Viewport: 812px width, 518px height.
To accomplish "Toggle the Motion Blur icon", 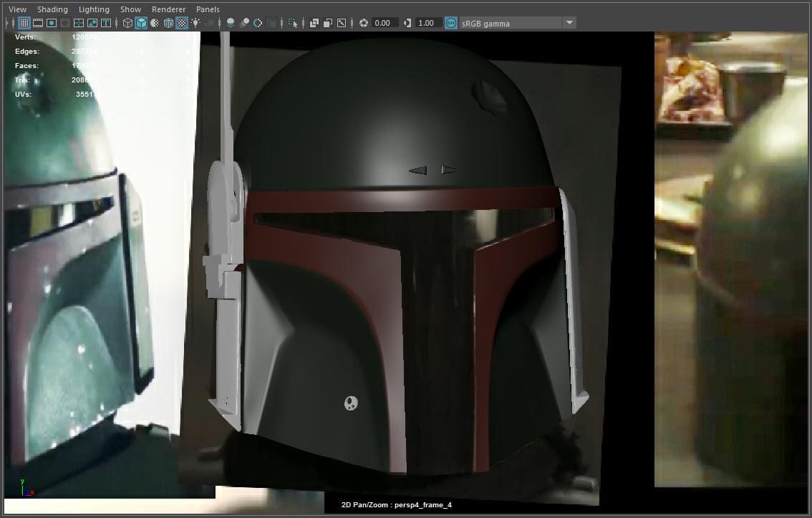I will click(244, 23).
